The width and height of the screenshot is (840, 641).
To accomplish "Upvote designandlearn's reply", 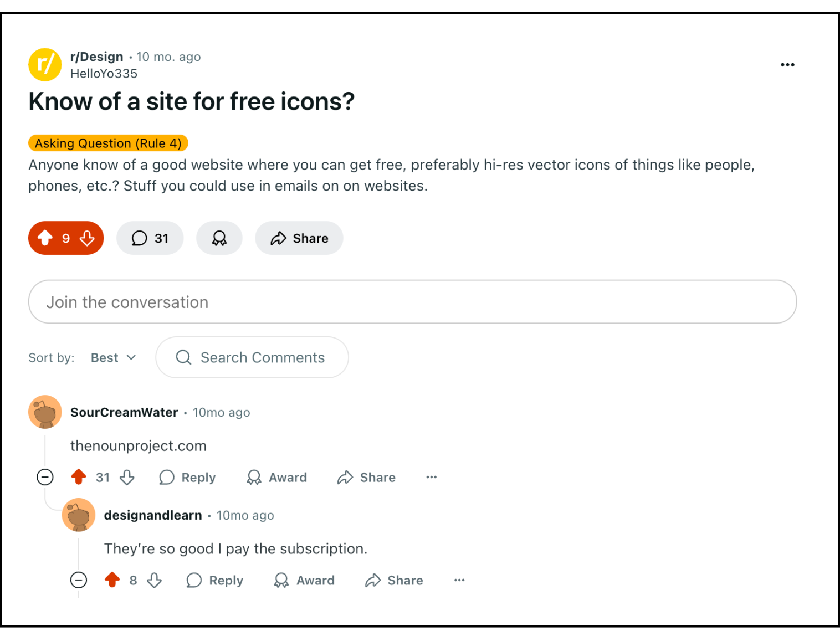I will pyautogui.click(x=112, y=580).
